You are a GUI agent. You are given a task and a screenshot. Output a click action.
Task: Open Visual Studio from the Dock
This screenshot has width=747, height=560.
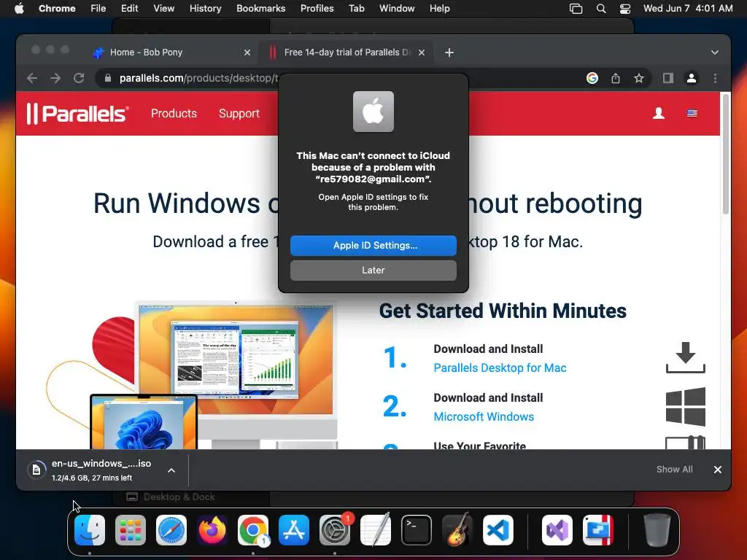[557, 530]
